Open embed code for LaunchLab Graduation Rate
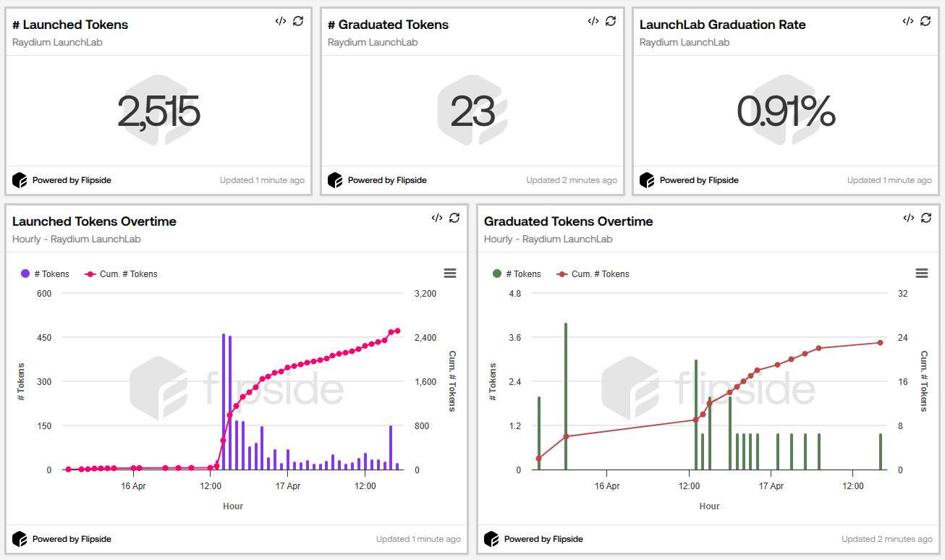This screenshot has height=560, width=945. pyautogui.click(x=908, y=21)
